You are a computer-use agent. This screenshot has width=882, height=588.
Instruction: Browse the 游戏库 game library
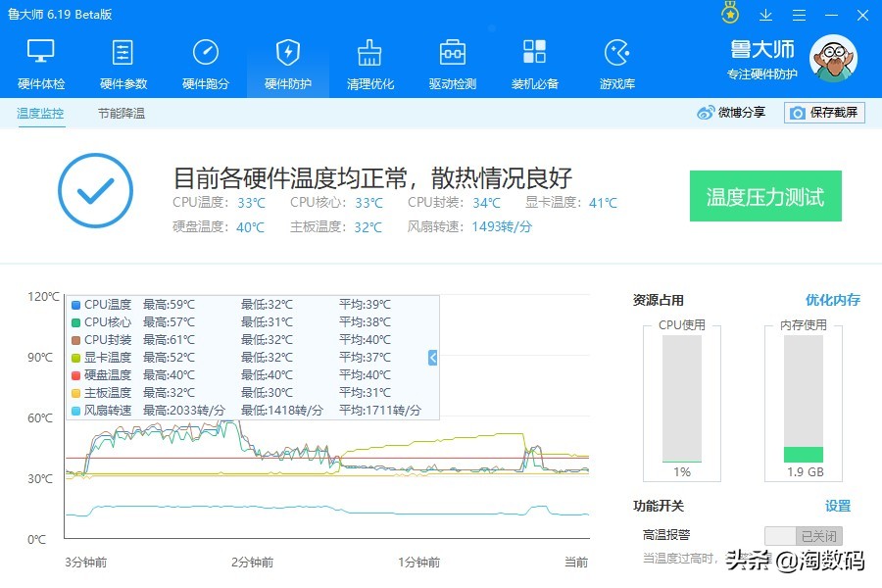616,62
